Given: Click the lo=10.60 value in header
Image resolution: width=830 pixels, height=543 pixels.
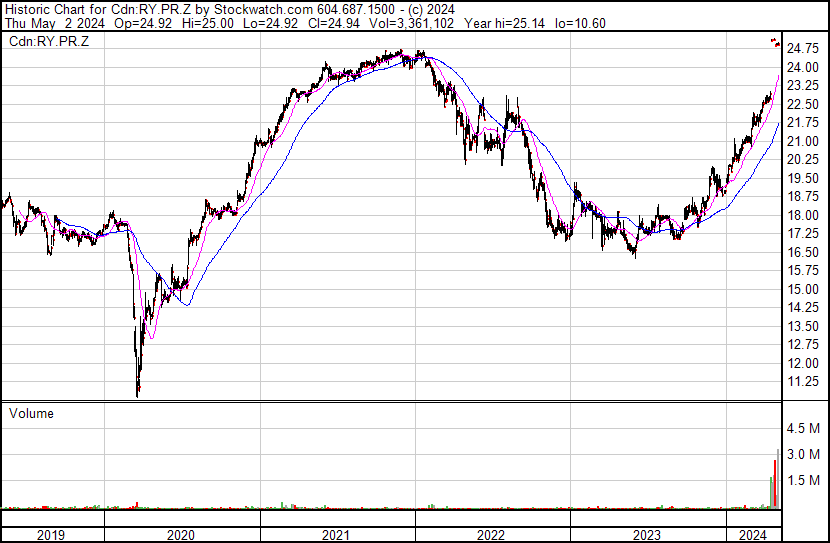Looking at the screenshot, I should pyautogui.click(x=580, y=23).
